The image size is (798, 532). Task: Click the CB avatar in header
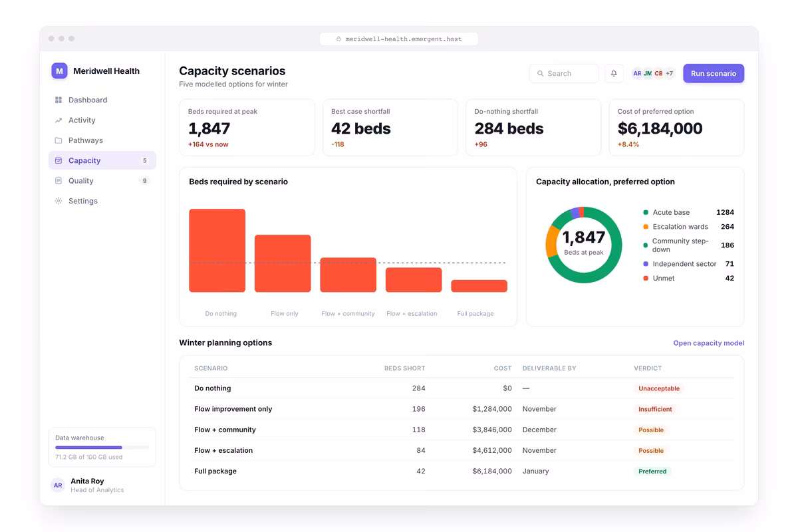[658, 74]
